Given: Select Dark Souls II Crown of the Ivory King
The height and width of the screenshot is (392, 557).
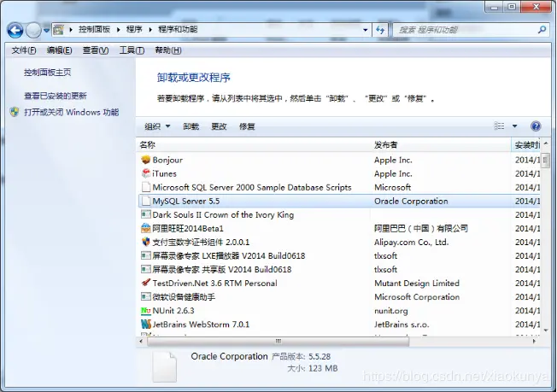Looking at the screenshot, I should pyautogui.click(x=223, y=215).
